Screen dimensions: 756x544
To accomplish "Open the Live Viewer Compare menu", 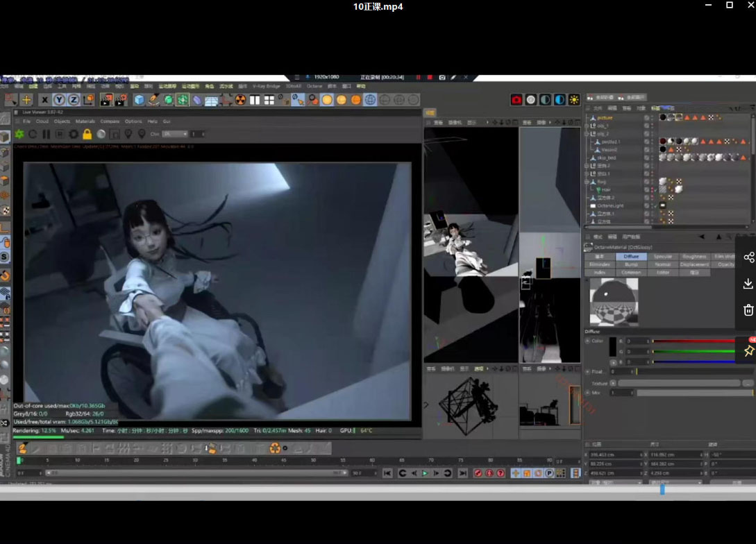I will pos(110,121).
